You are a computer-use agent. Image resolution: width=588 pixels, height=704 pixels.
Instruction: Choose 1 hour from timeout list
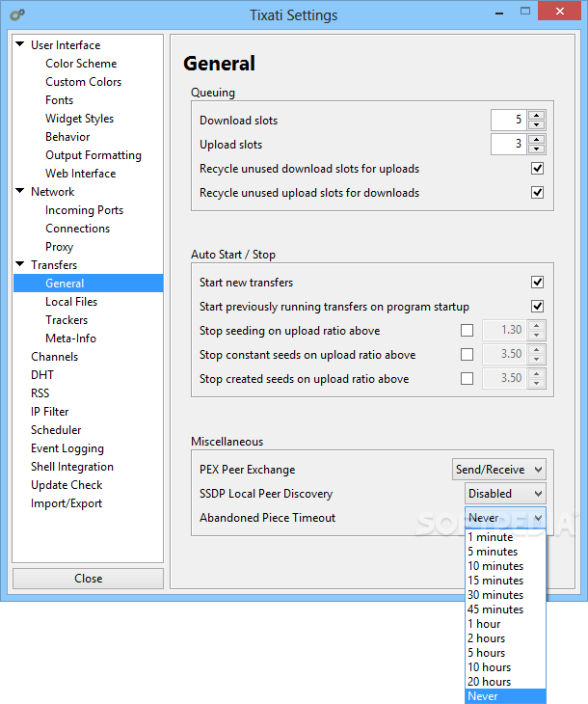tap(506, 624)
